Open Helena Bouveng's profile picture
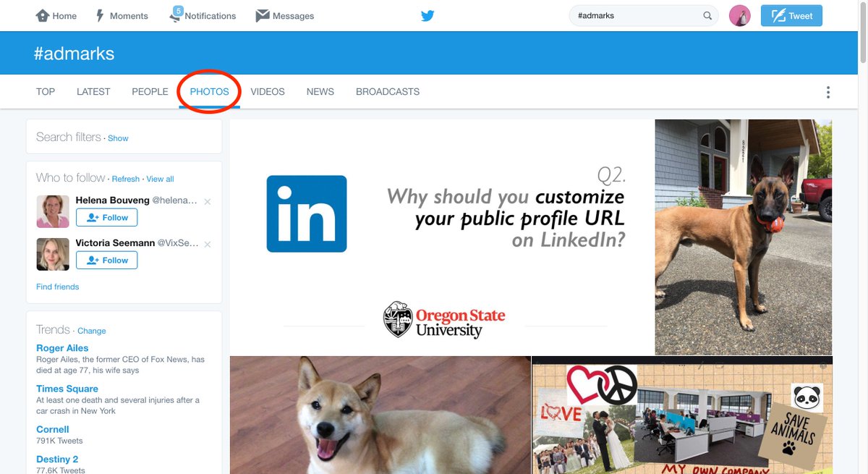The image size is (868, 474). tap(53, 211)
